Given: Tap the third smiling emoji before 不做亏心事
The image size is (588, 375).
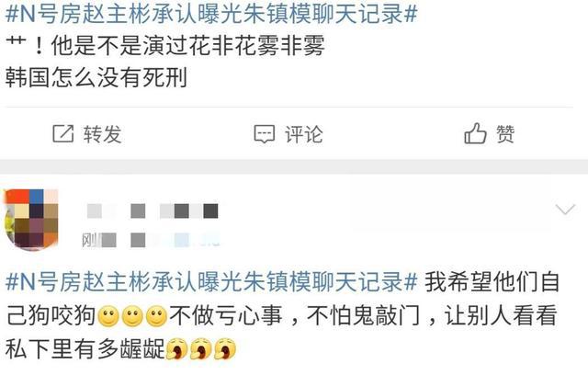Looking at the screenshot, I should pyautogui.click(x=156, y=316).
